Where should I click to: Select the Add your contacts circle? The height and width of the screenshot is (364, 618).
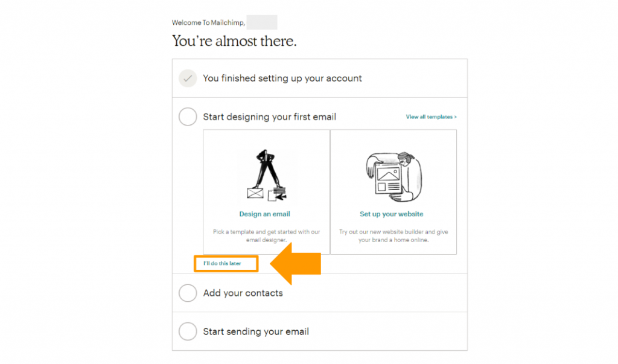(x=188, y=293)
